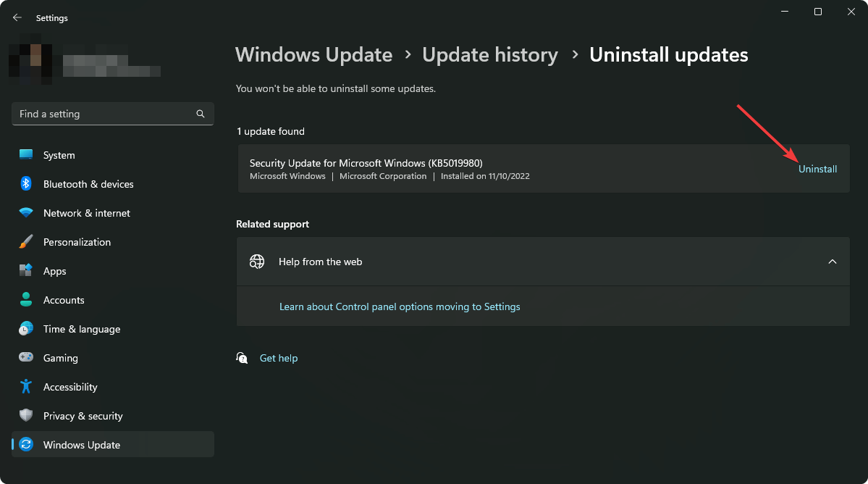Select Accounts in the sidebar
The width and height of the screenshot is (868, 484).
(x=112, y=299)
